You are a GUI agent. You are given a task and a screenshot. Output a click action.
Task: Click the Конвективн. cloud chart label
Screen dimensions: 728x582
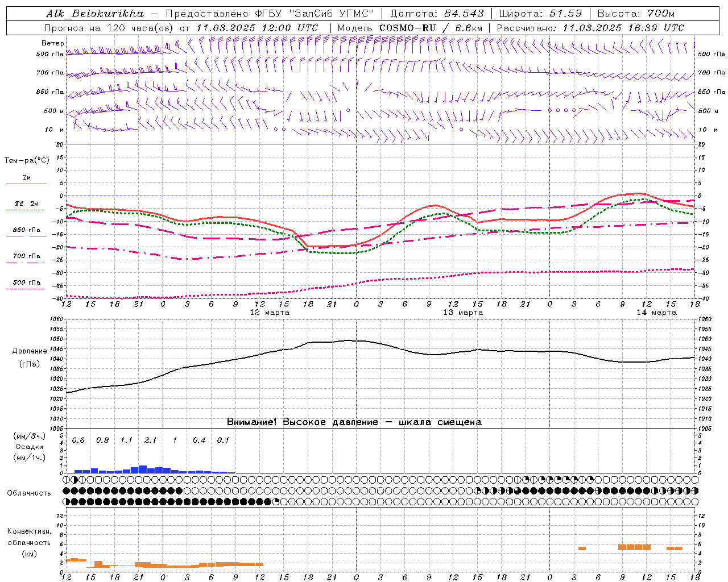pos(30,531)
